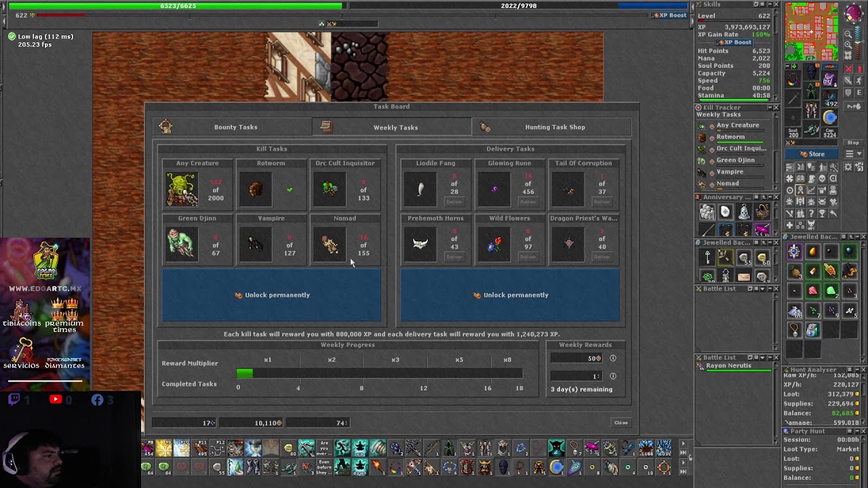Select the key item in the left Jewelled Backpack

click(707, 258)
